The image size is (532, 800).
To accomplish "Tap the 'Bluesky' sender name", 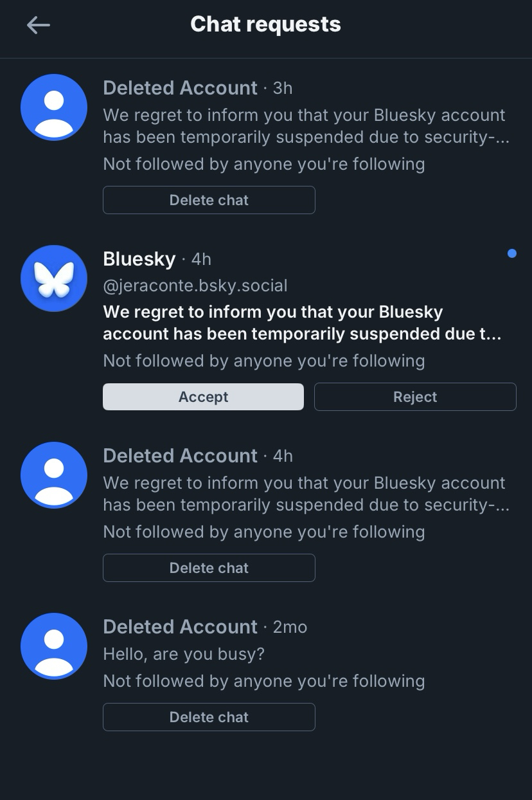I will (139, 259).
